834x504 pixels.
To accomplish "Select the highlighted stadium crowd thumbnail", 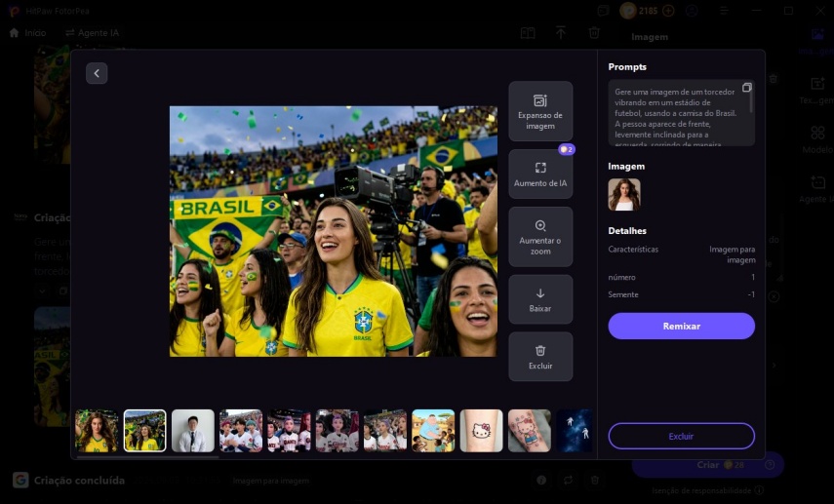I will (144, 431).
